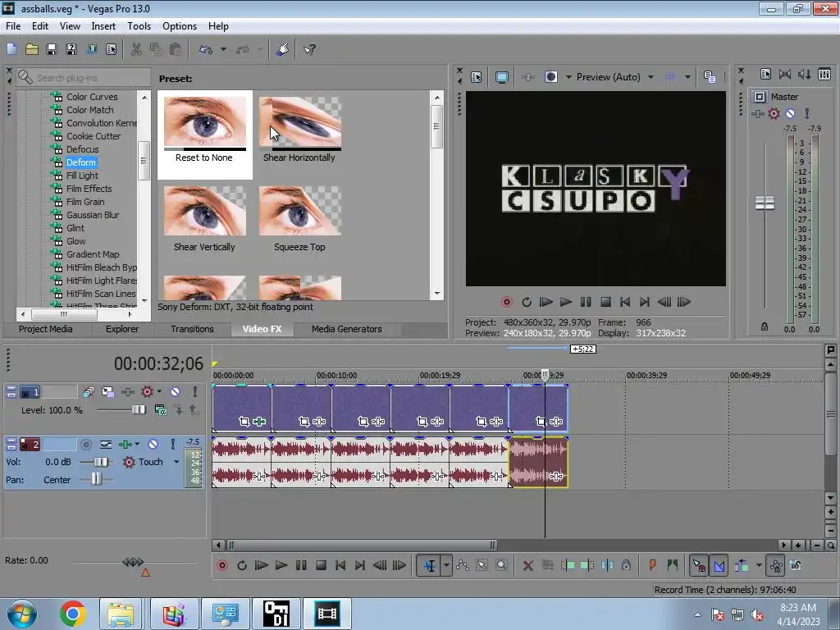Screen dimensions: 840x630
Task: Open Auto Ripple mode dropdown arrow
Action: coord(759,565)
